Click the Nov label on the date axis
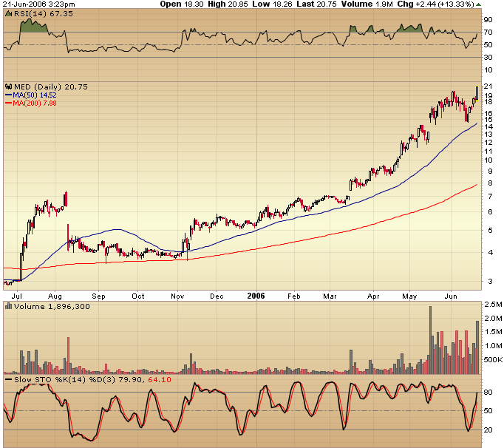Image resolution: width=504 pixels, height=448 pixels. coord(177,296)
